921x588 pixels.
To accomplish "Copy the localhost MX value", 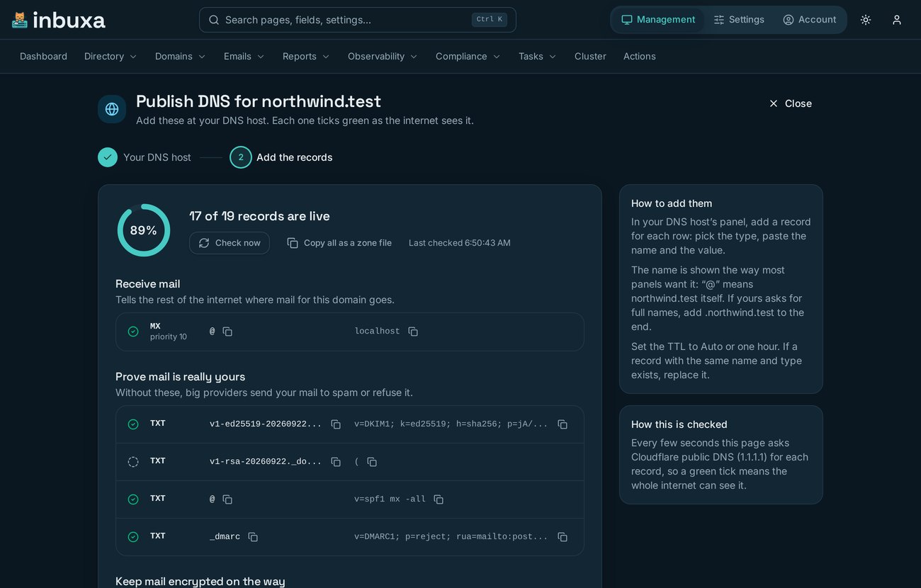I will point(413,332).
